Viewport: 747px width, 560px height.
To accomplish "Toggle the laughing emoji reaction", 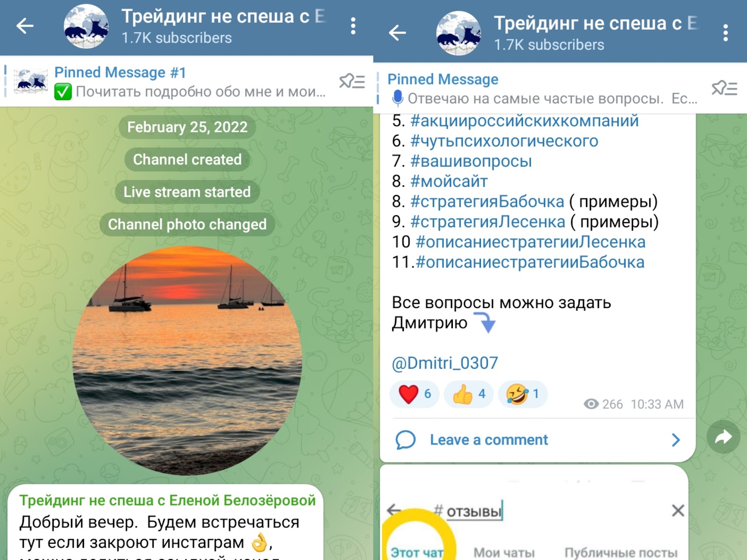I will 522,394.
